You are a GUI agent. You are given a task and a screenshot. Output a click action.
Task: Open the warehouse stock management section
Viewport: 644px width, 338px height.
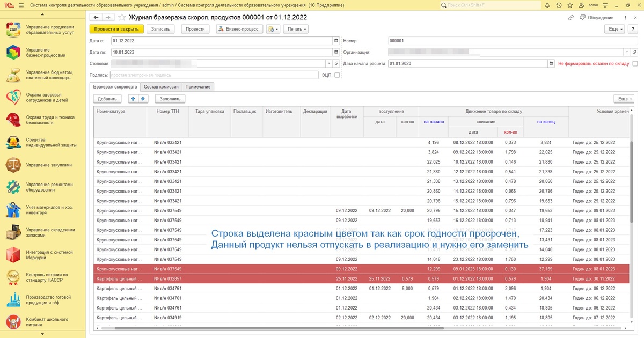tap(42, 232)
